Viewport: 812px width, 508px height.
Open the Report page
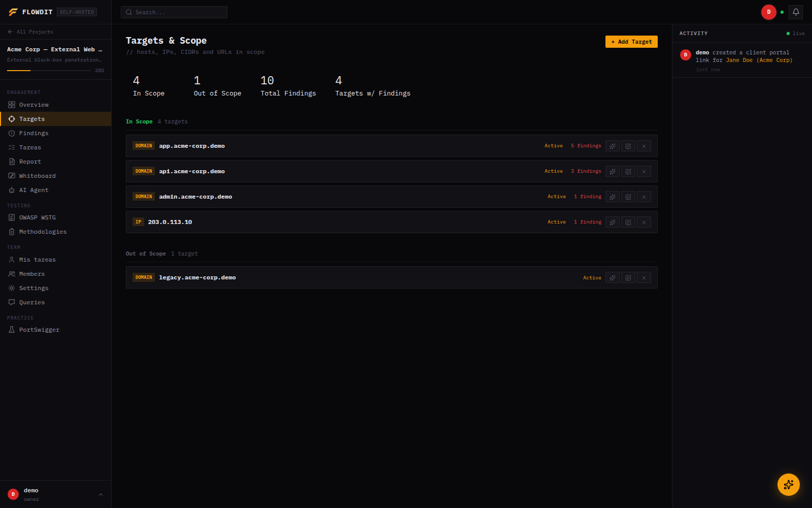56,162
